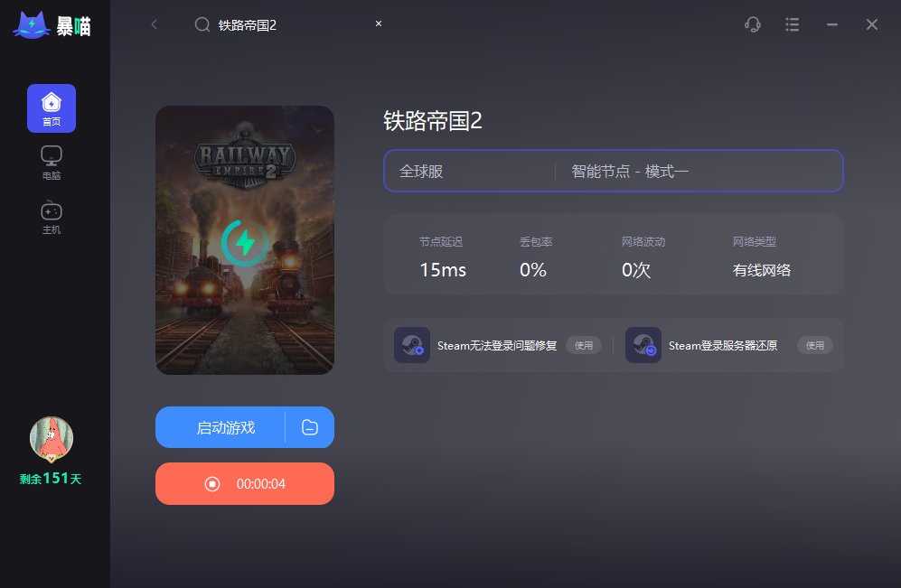Open the 主机 console section
Viewport: 901px width, 588px height.
click(x=52, y=218)
